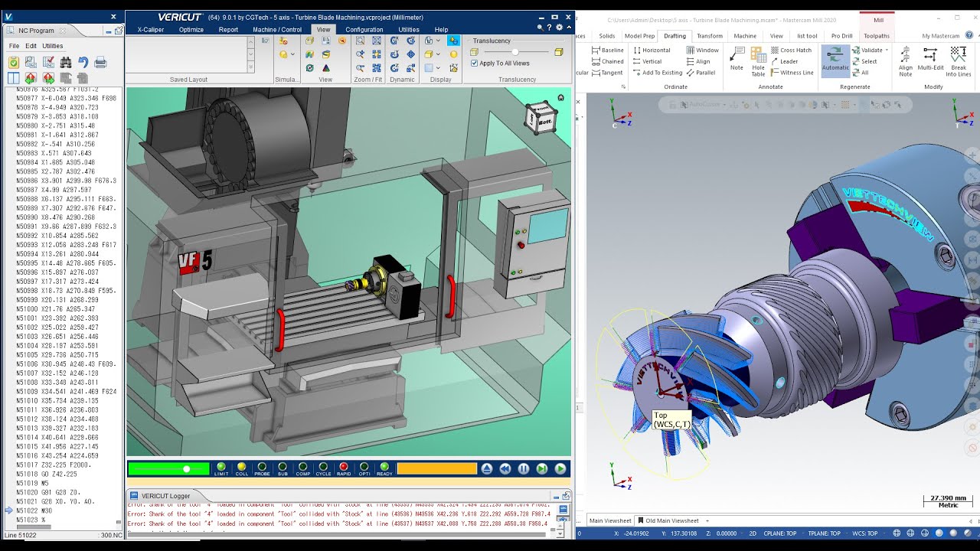Viewport: 980px width, 551px height.
Task: Expand the Ordinate group dialog launcher
Action: (623, 86)
